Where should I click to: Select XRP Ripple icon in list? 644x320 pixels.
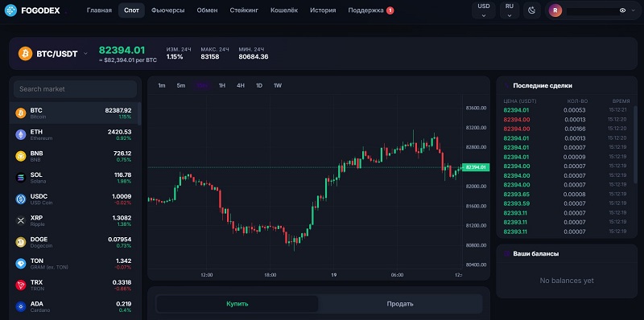click(x=21, y=221)
